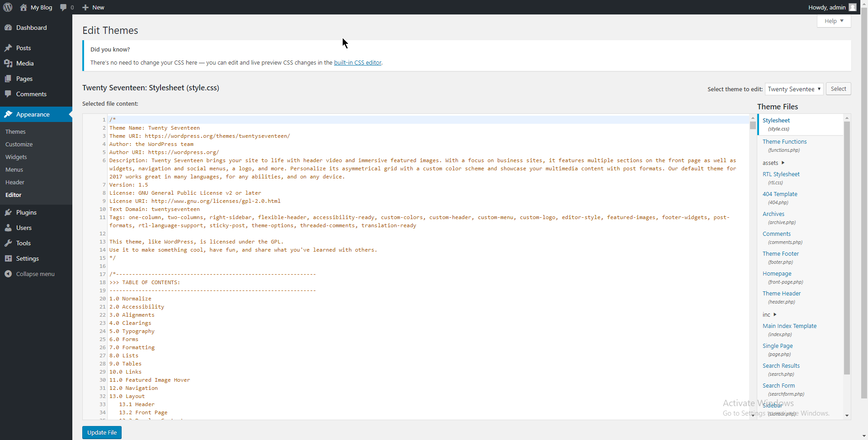Click the Appearance paintbrush icon
Viewport: 868px width, 440px height.
coord(8,114)
